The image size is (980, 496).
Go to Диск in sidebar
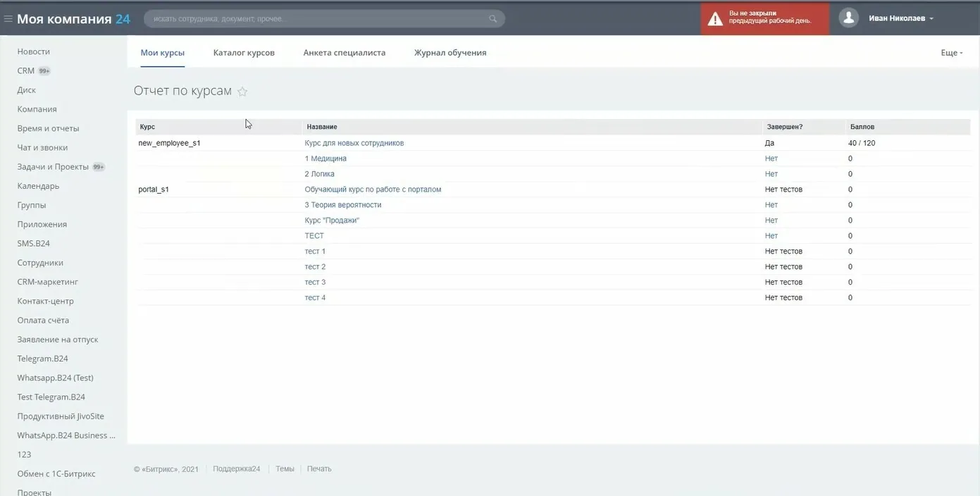coord(27,90)
